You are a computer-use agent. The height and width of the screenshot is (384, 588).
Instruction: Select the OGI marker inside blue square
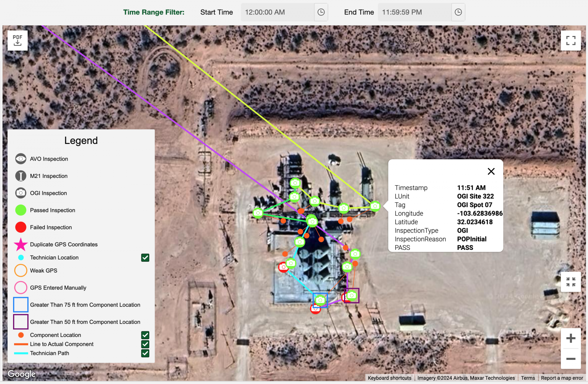320,300
